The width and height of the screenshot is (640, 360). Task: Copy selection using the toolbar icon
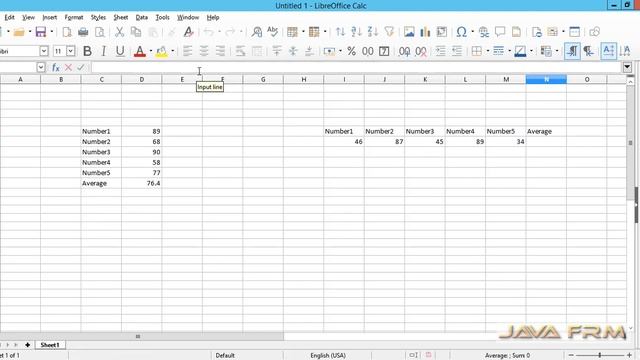pos(136,32)
